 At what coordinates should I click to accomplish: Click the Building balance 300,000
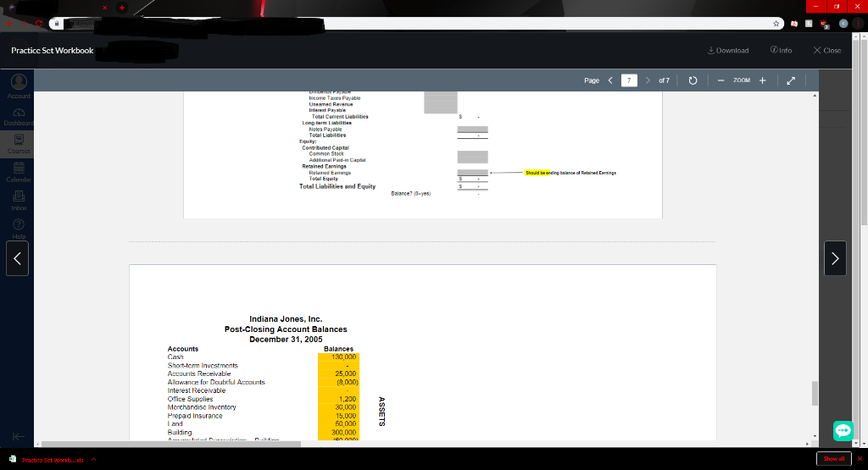coord(339,433)
